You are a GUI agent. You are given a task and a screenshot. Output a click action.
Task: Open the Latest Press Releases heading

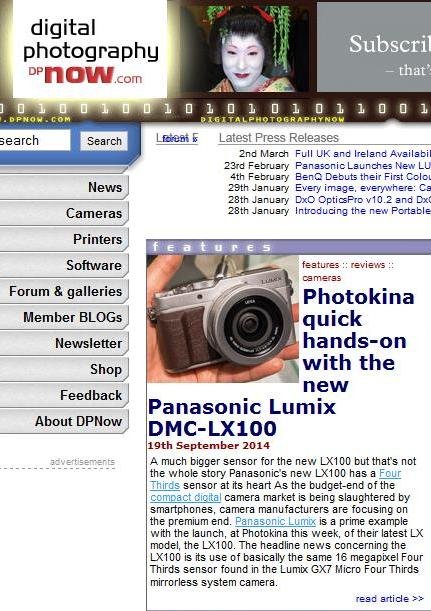pyautogui.click(x=279, y=138)
